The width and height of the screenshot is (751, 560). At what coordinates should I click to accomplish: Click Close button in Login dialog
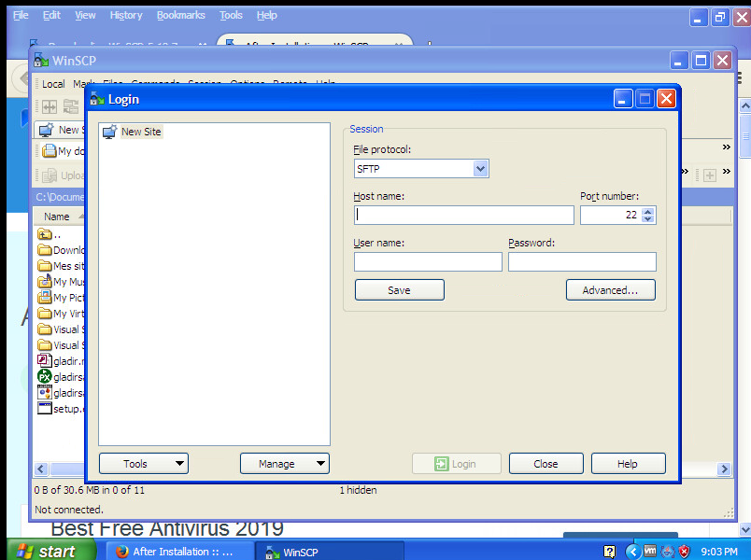click(x=546, y=464)
